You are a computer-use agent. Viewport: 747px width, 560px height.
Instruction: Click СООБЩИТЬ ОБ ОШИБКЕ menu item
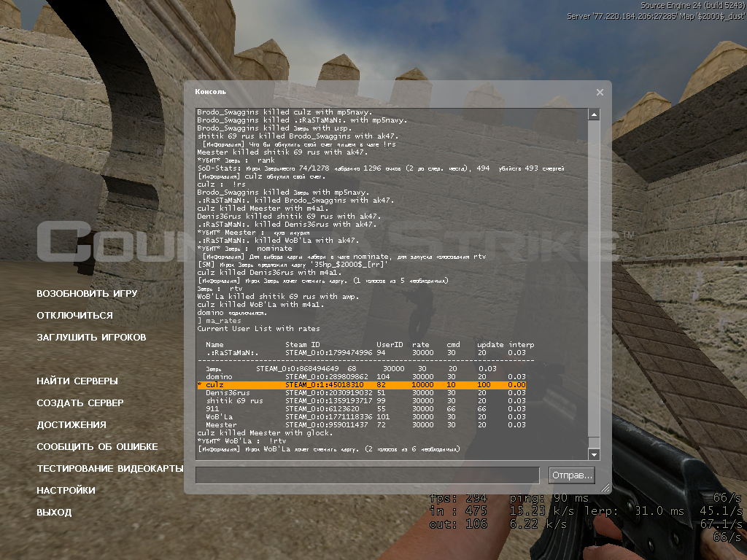(97, 447)
